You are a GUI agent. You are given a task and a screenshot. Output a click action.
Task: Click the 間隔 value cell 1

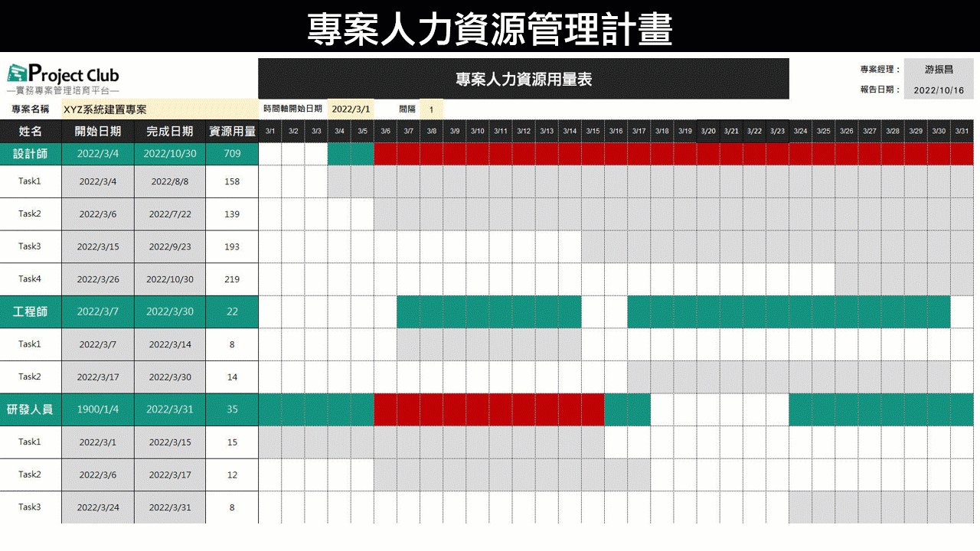click(431, 109)
